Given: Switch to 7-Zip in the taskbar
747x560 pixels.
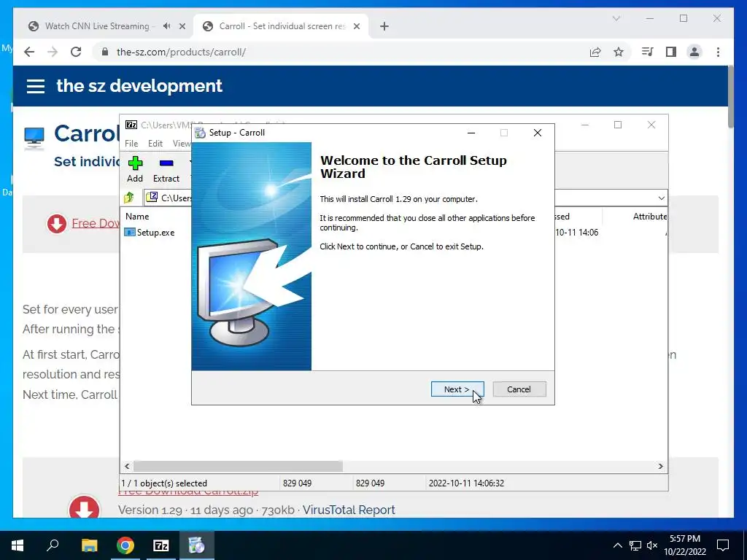Looking at the screenshot, I should coord(161,545).
